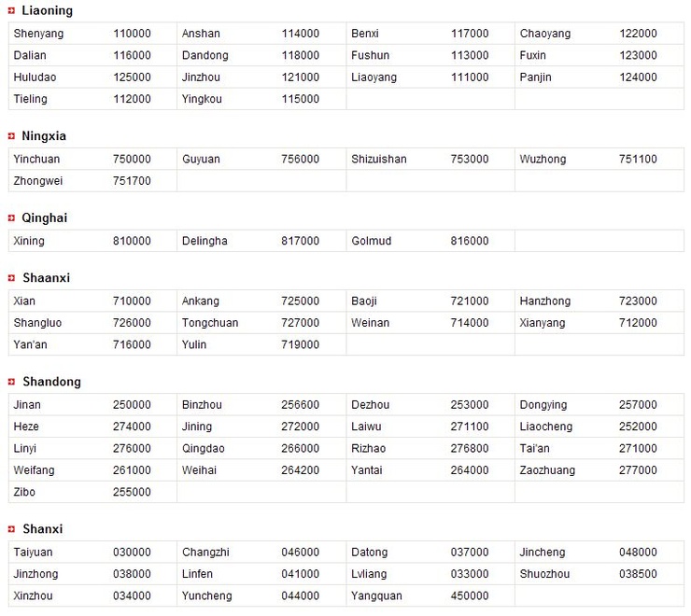Screen dimensions: 691x616
Task: Select the Wuzhong city entry
Action: pos(543,160)
